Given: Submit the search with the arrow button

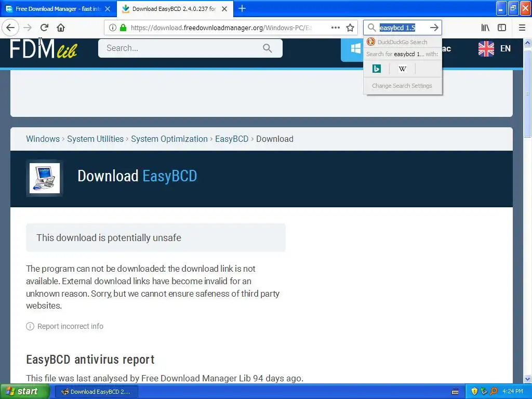Looking at the screenshot, I should click(434, 28).
